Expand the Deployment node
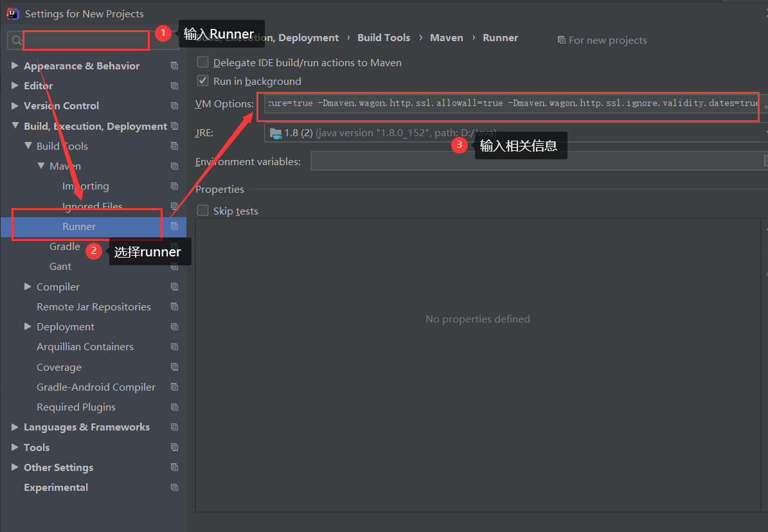The height and width of the screenshot is (532, 768). pos(28,326)
